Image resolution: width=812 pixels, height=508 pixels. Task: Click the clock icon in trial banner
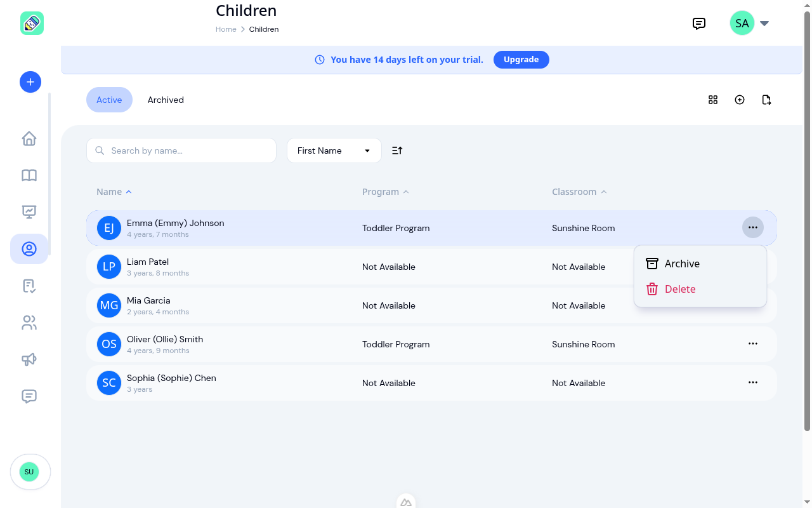(320, 60)
